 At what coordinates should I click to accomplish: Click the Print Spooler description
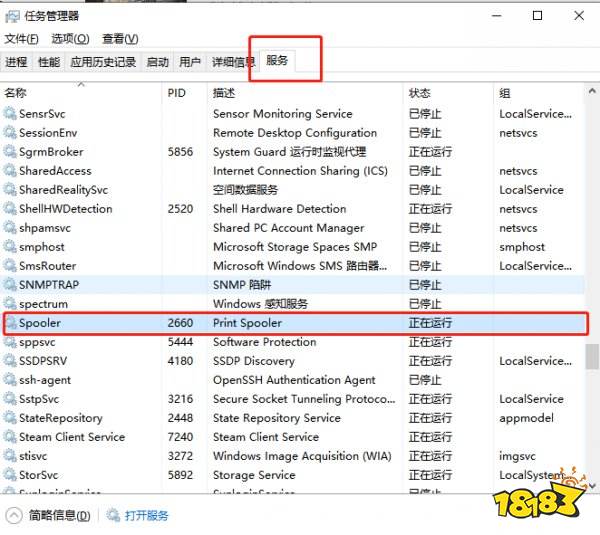tap(247, 323)
